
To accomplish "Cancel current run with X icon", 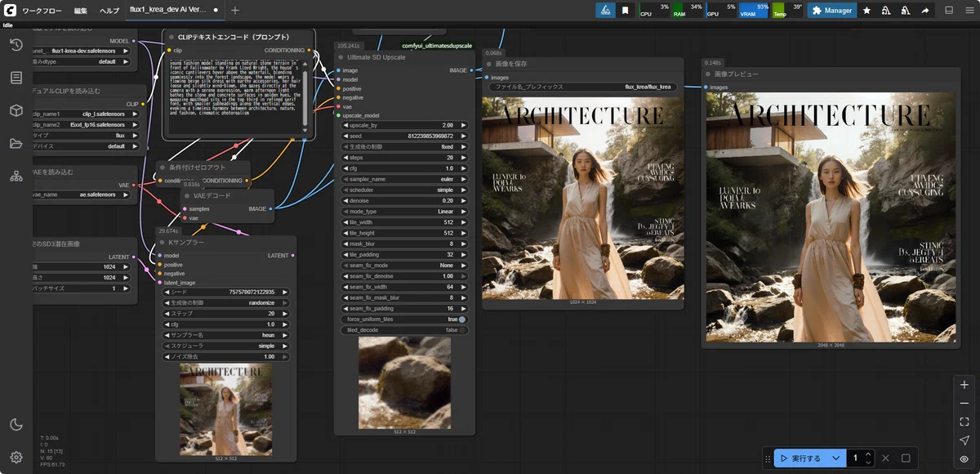I will 886,458.
